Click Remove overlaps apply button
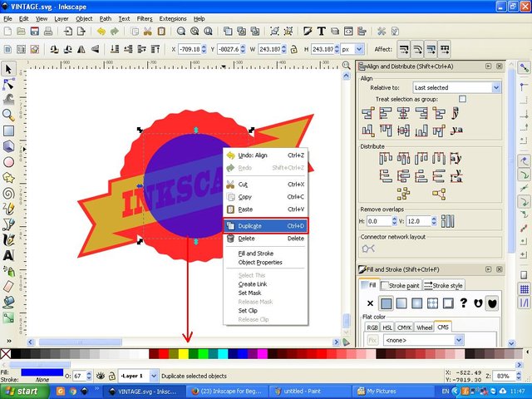 447,221
